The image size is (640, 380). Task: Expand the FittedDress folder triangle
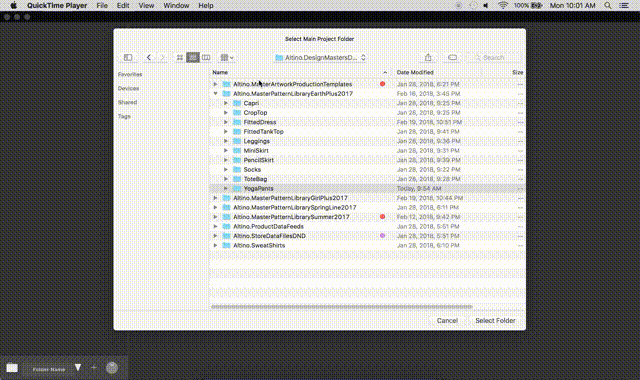pyautogui.click(x=226, y=122)
